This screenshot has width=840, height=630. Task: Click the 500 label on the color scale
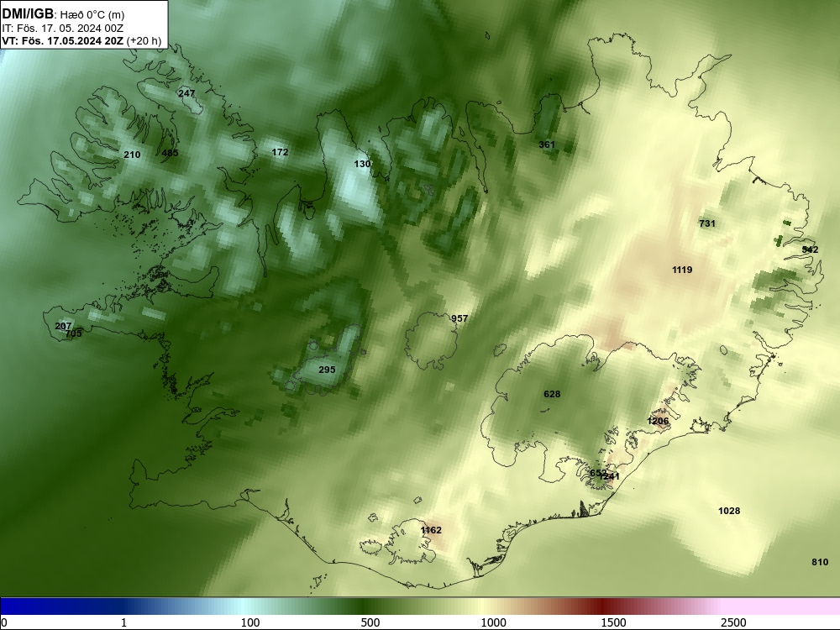370,622
